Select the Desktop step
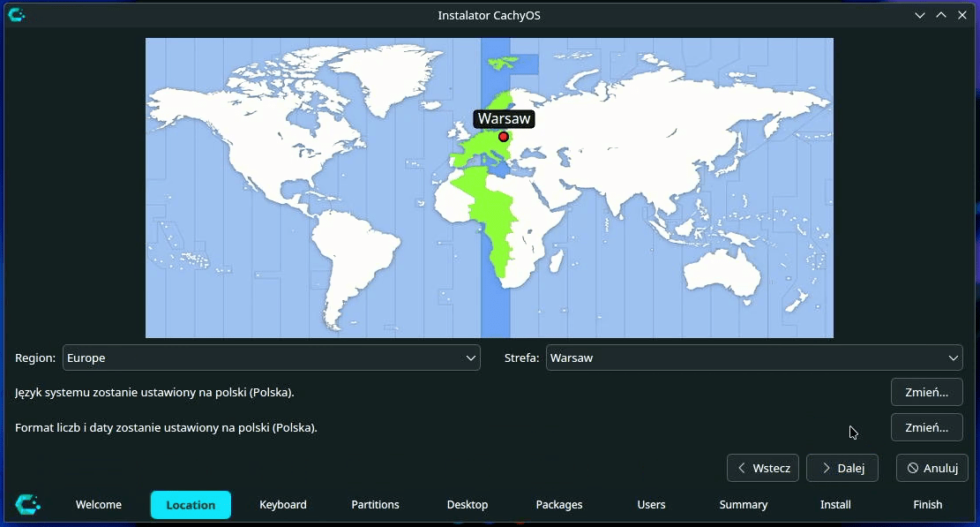 click(468, 505)
